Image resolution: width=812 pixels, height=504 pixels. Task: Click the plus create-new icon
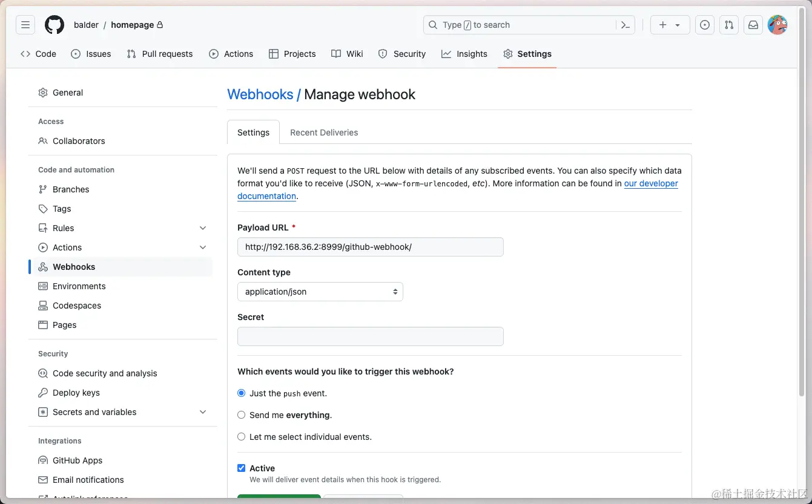click(x=663, y=25)
